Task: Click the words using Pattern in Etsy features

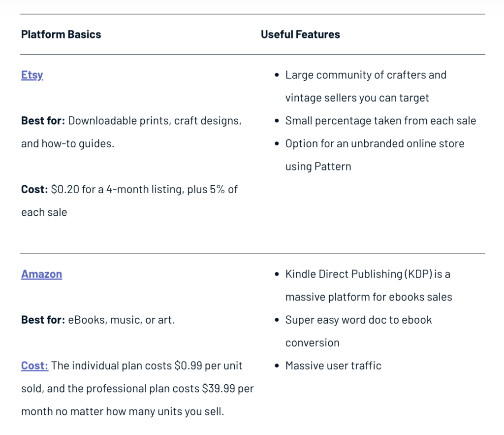Action: (318, 167)
